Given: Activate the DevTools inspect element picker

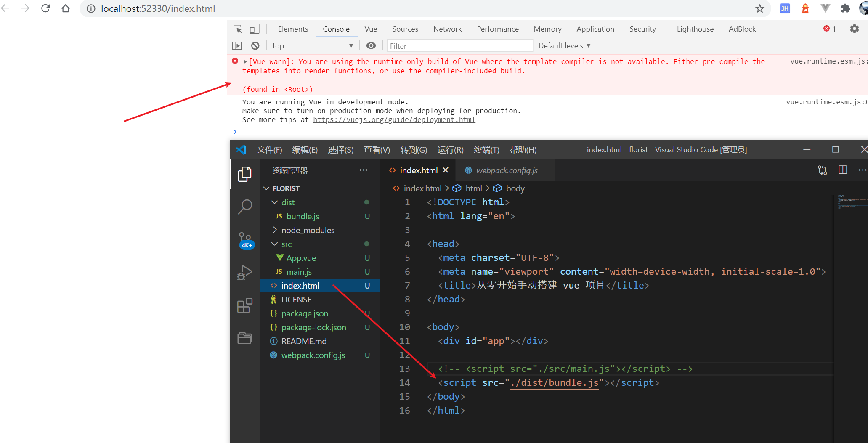Looking at the screenshot, I should 238,29.
